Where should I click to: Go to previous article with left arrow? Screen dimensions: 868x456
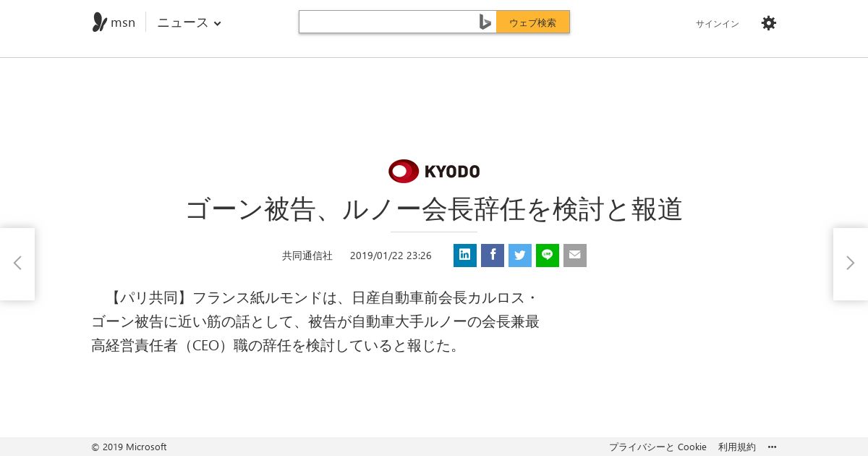(x=17, y=263)
